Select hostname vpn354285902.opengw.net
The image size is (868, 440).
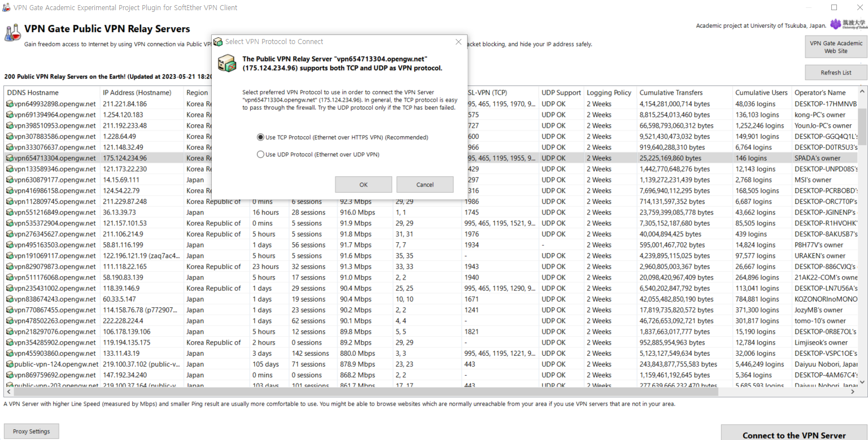click(x=55, y=342)
